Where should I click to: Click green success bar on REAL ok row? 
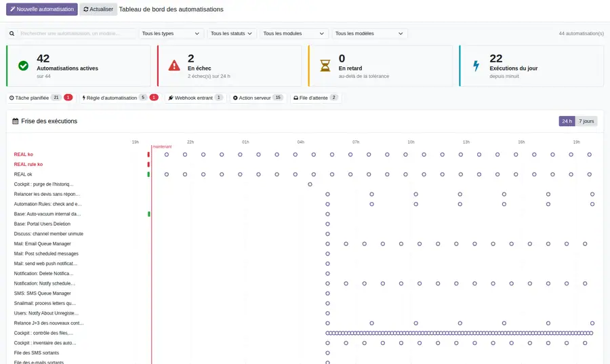point(148,175)
